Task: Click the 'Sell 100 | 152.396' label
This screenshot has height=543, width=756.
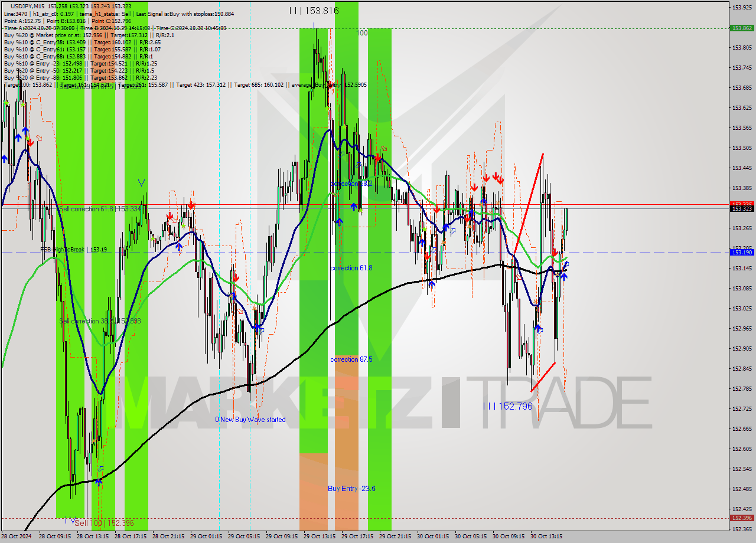Action: coord(104,523)
